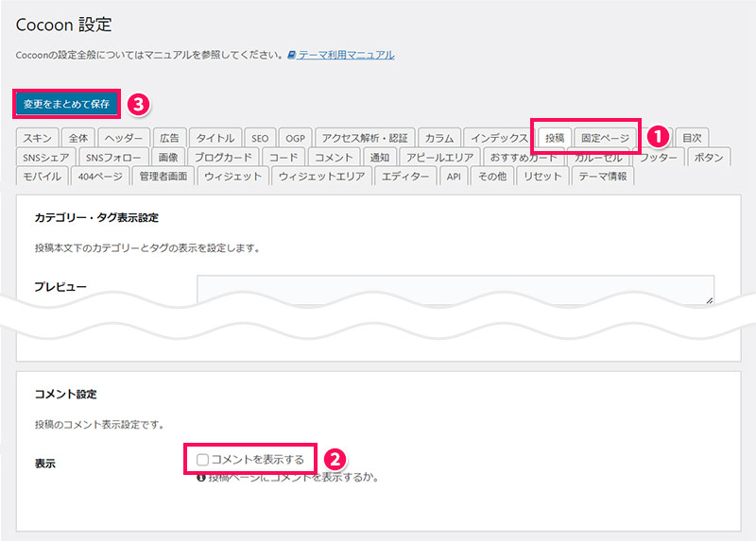This screenshot has height=541, width=756.
Task: Open the エディター tab
Action: point(405,177)
